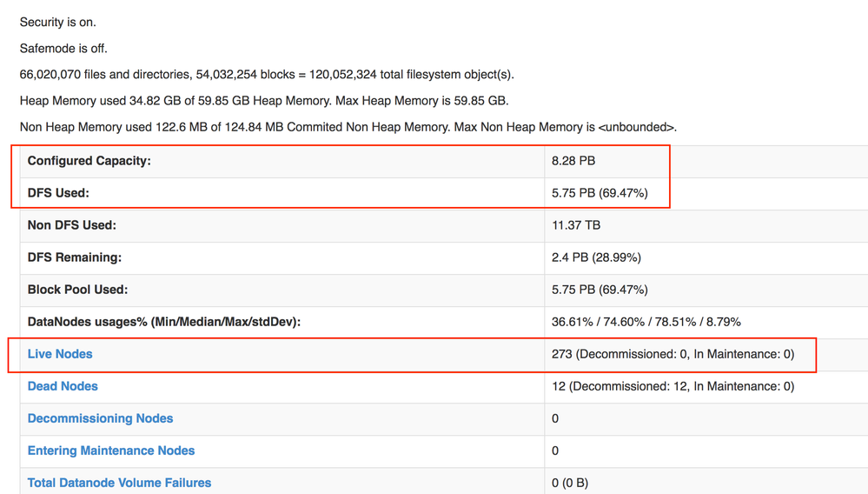The width and height of the screenshot is (868, 494).
Task: Click the Security is on status text
Action: click(58, 23)
